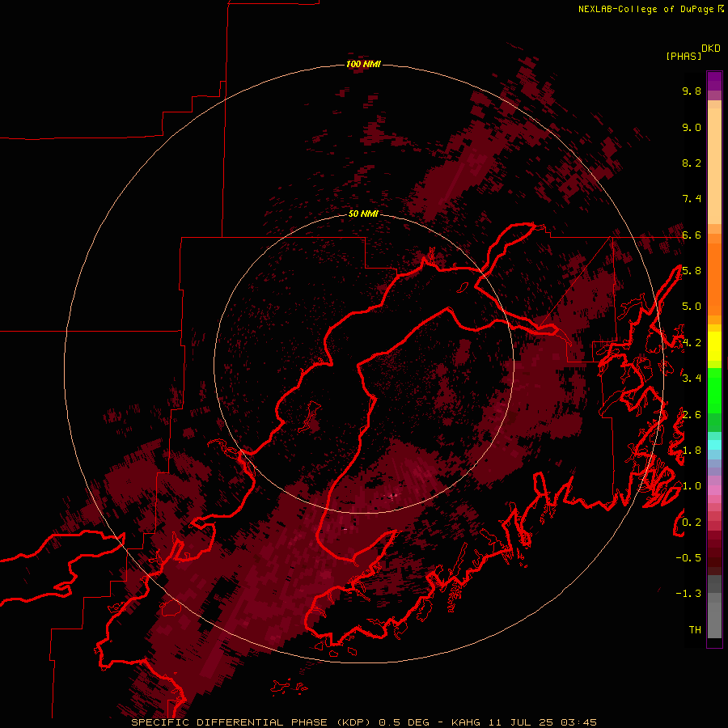Viewport: 728px width, 728px height.
Task: Click the [PHAS] label above the color bar
Action: (x=684, y=57)
